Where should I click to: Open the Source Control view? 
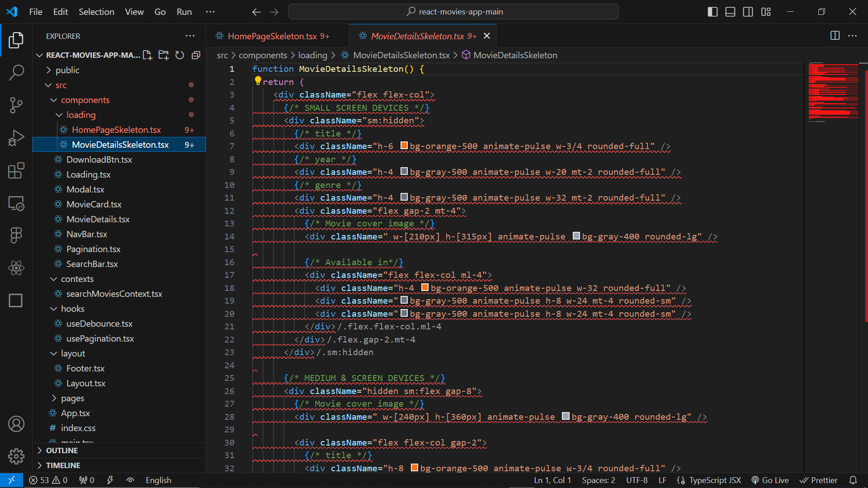click(16, 105)
